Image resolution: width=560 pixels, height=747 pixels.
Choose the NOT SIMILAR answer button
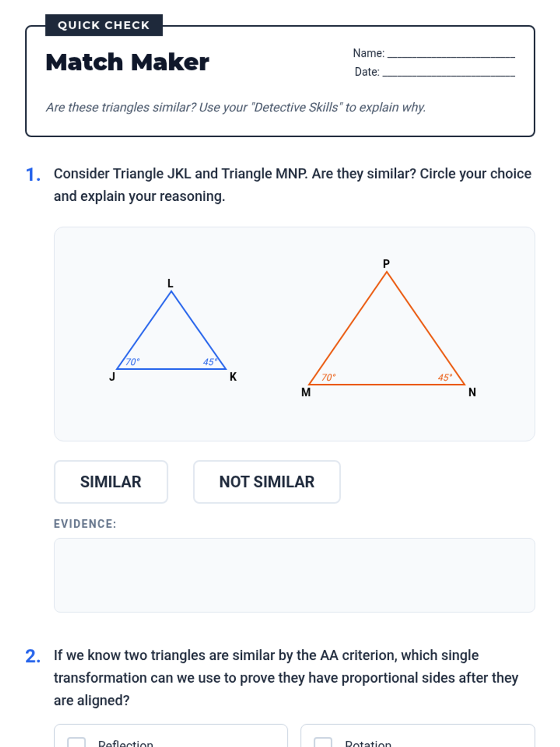(266, 482)
